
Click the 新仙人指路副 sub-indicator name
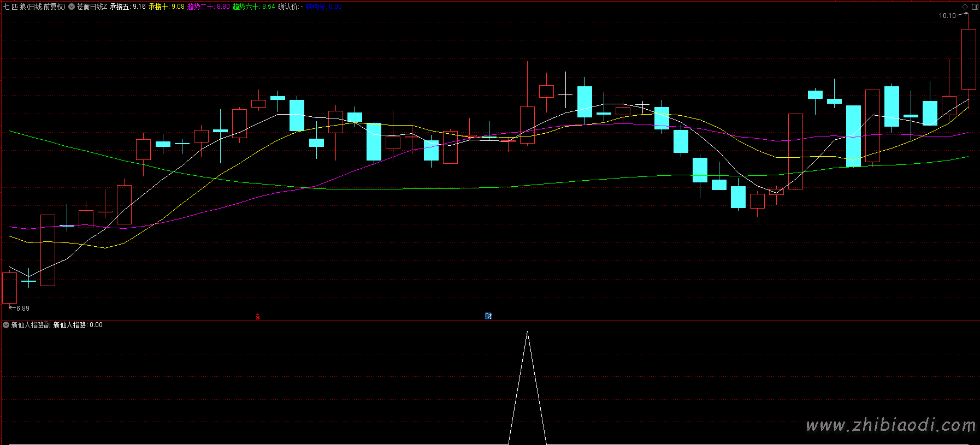click(31, 325)
